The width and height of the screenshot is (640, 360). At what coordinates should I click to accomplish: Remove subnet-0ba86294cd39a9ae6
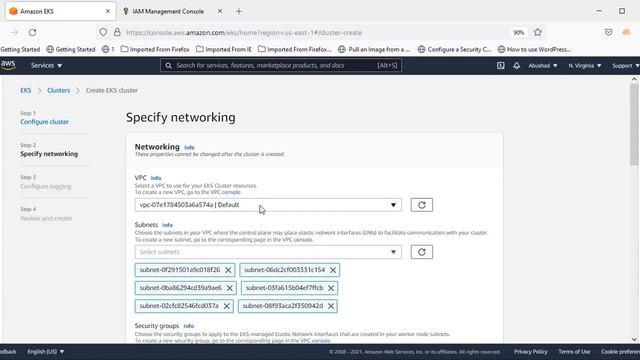(x=229, y=288)
